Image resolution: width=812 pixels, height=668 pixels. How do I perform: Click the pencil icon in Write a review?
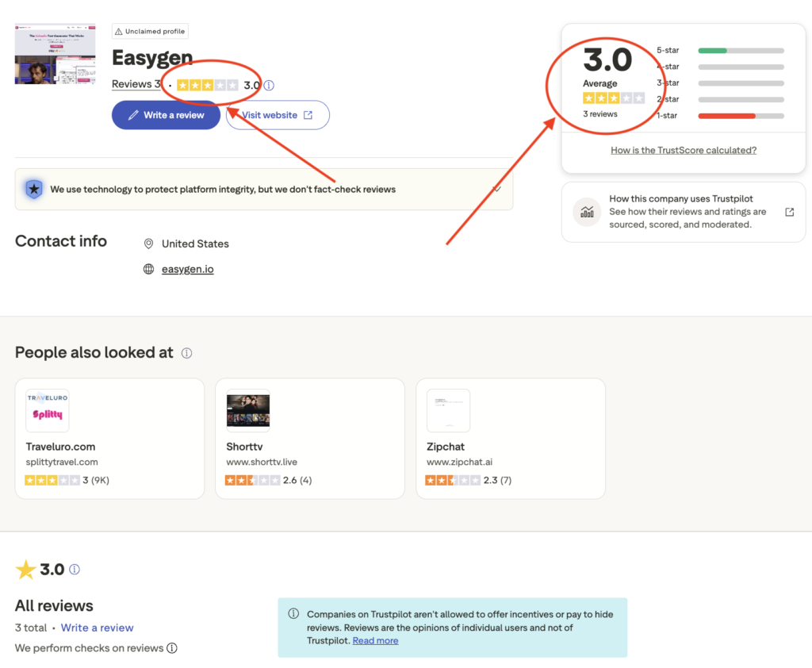pos(133,115)
